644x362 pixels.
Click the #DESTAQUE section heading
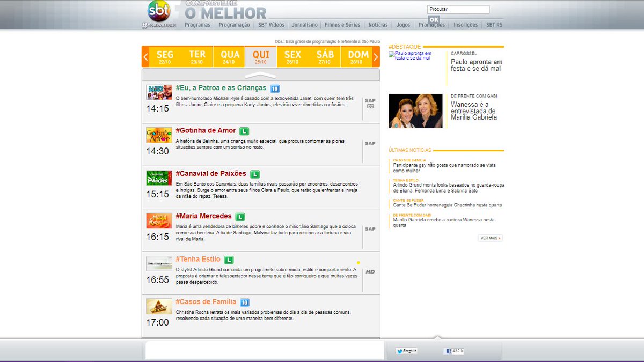[x=405, y=47]
